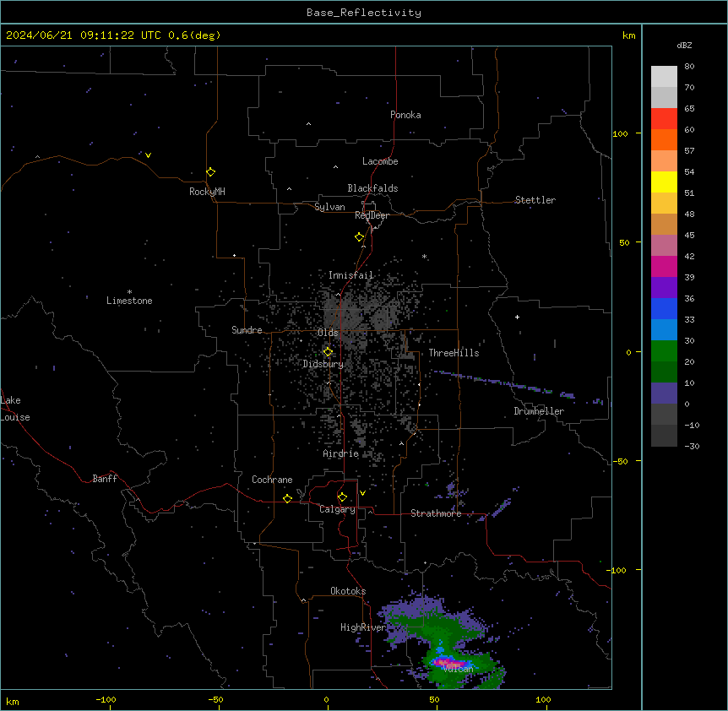Click the Cochrane label

pos(272,480)
